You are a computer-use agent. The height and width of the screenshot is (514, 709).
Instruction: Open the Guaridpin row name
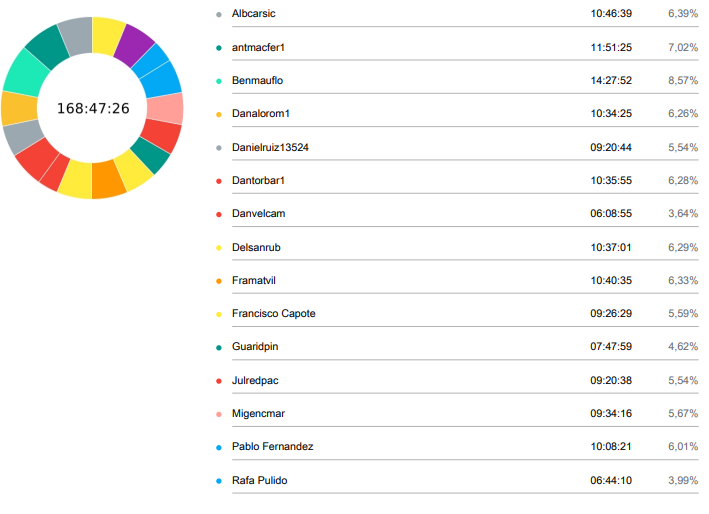pos(254,347)
